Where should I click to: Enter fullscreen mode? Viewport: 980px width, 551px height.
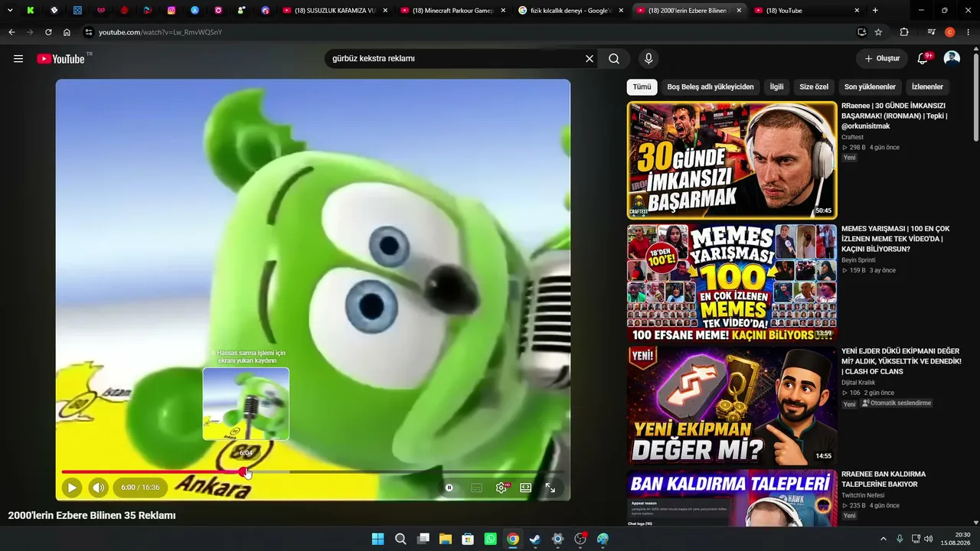pyautogui.click(x=550, y=487)
